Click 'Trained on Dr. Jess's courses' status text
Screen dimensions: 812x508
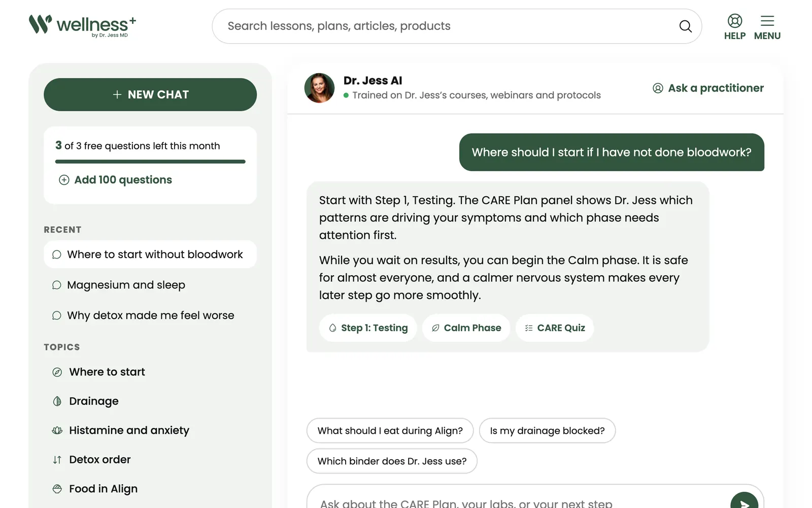pyautogui.click(x=477, y=96)
